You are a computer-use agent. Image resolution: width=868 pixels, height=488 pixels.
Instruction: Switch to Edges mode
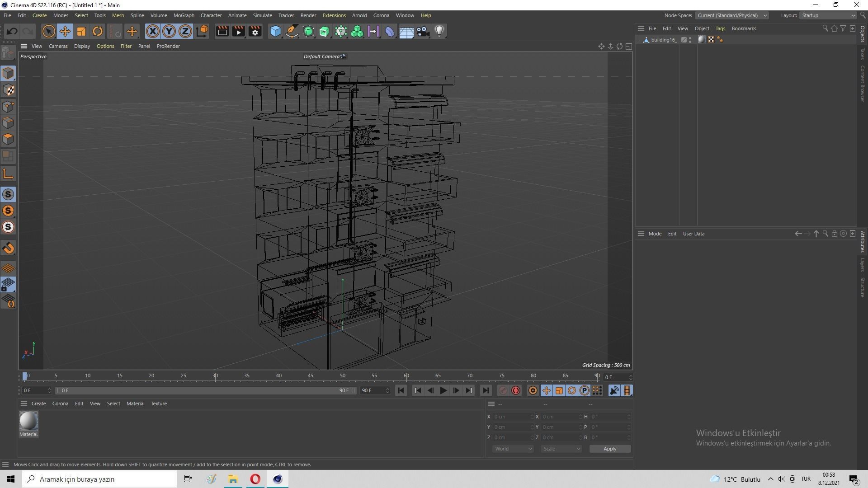point(8,123)
